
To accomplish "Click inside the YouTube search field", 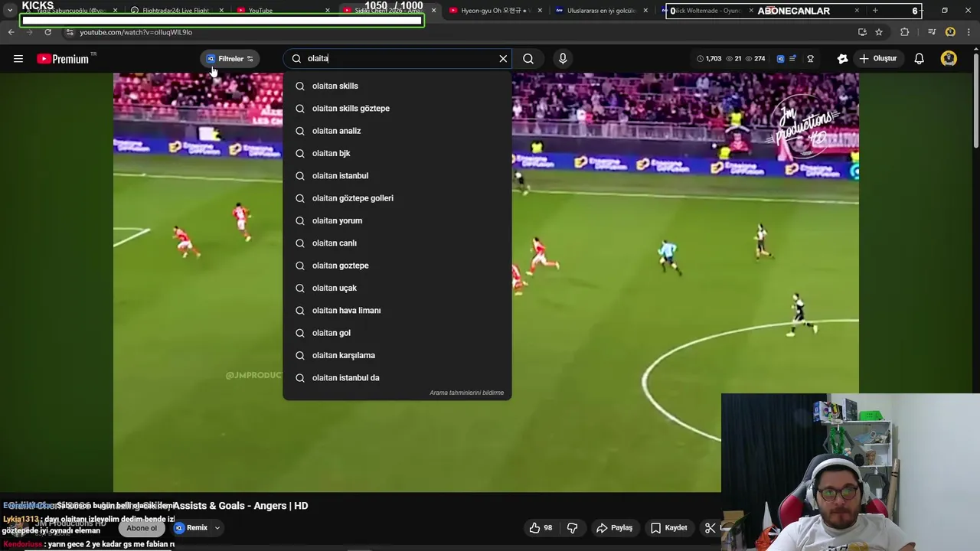I will pyautogui.click(x=397, y=59).
